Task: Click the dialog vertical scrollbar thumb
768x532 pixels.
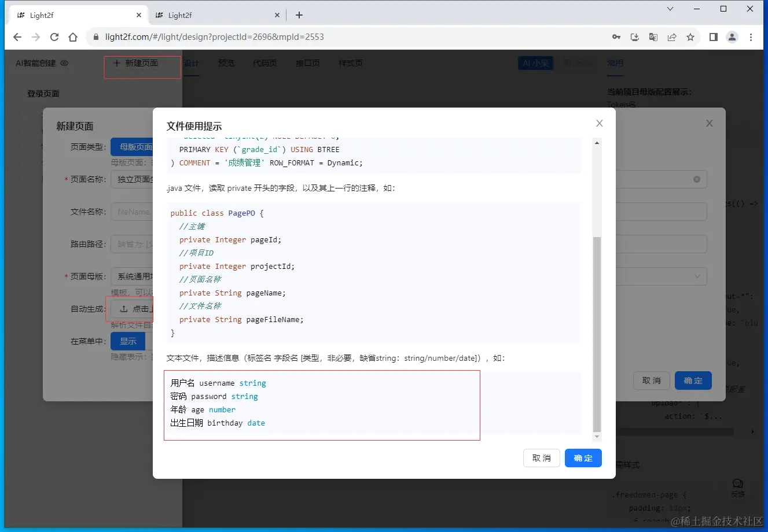Action: [x=597, y=333]
